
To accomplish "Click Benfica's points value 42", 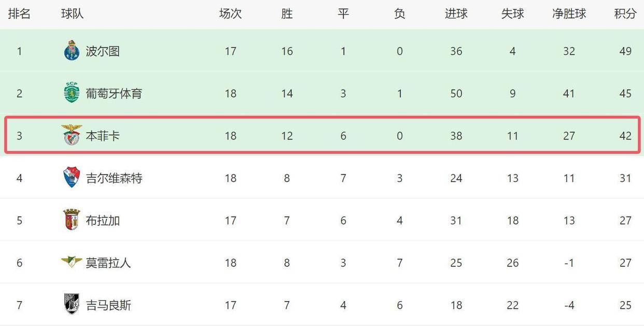I will (625, 136).
